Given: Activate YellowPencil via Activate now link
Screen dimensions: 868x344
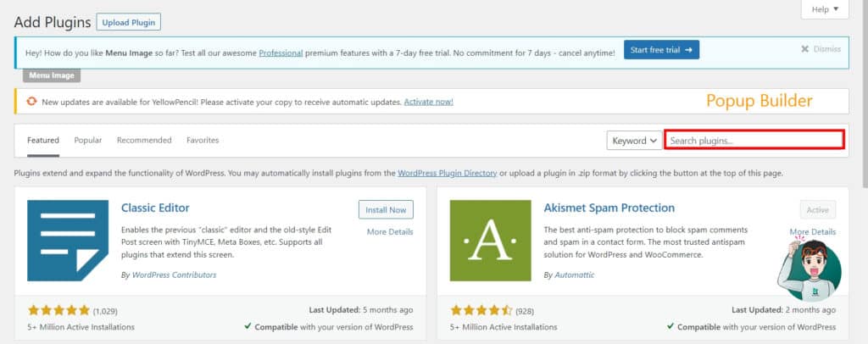Looking at the screenshot, I should pyautogui.click(x=428, y=102).
